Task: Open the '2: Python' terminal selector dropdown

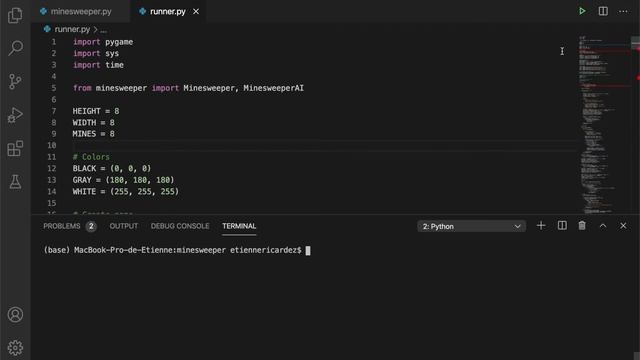Action: pyautogui.click(x=471, y=226)
